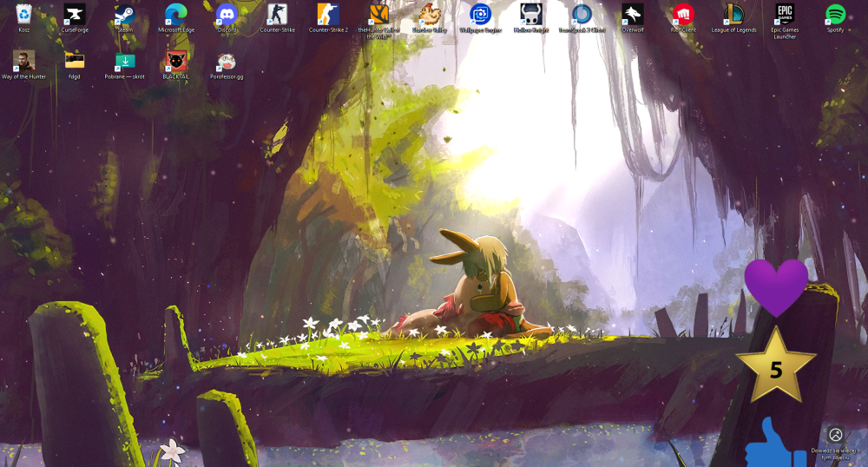Screen dimensions: 868x467
Task: Select the Overwolf desktop shortcut
Action: pos(633,18)
